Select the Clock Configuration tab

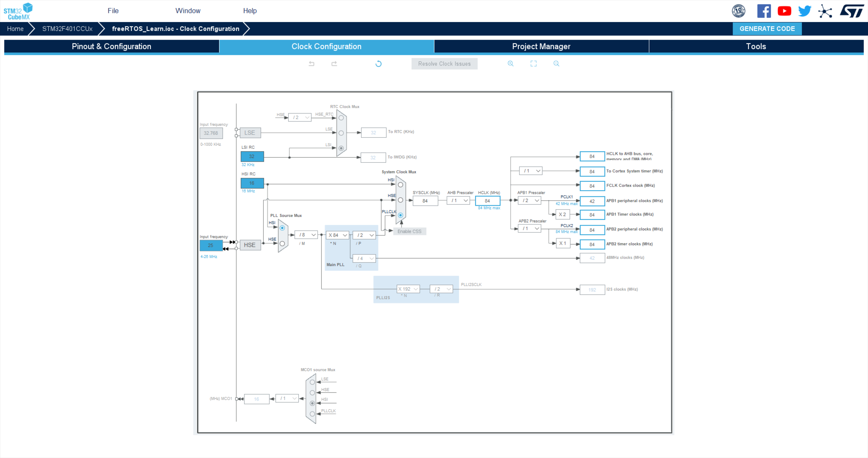coord(327,46)
